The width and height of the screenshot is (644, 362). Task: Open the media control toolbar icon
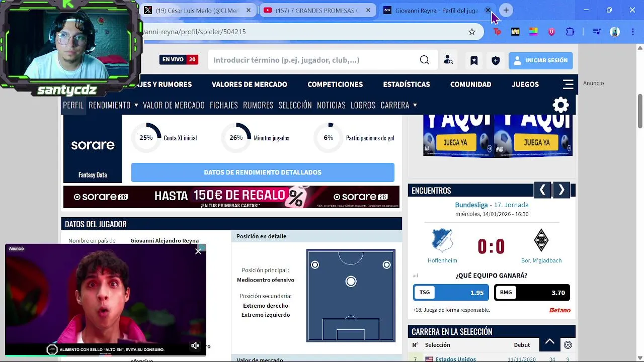tap(597, 32)
